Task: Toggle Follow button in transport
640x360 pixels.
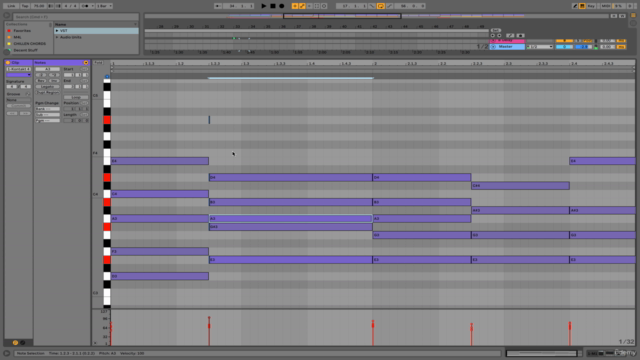Action: (x=218, y=6)
